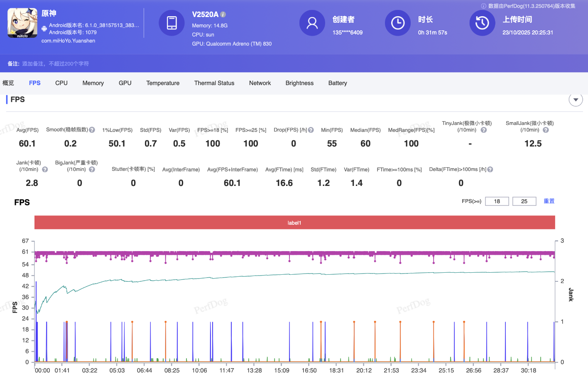
Task: Click the BigJank help question icon
Action: click(x=92, y=169)
